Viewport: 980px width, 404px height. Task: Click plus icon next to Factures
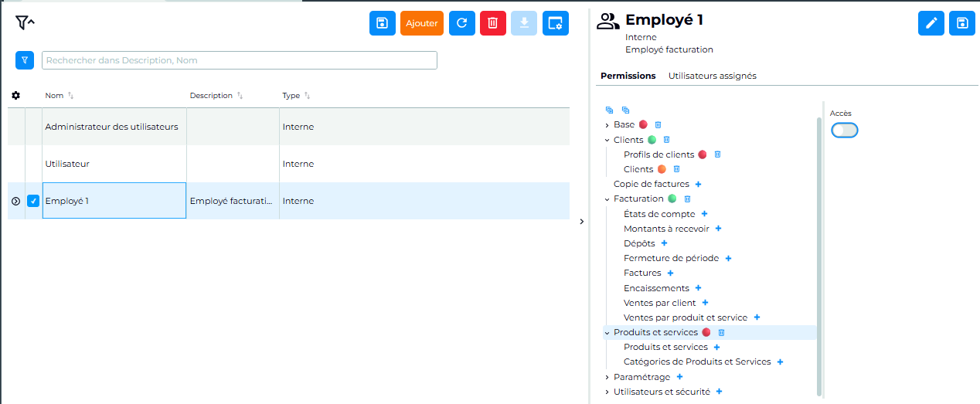tap(670, 273)
